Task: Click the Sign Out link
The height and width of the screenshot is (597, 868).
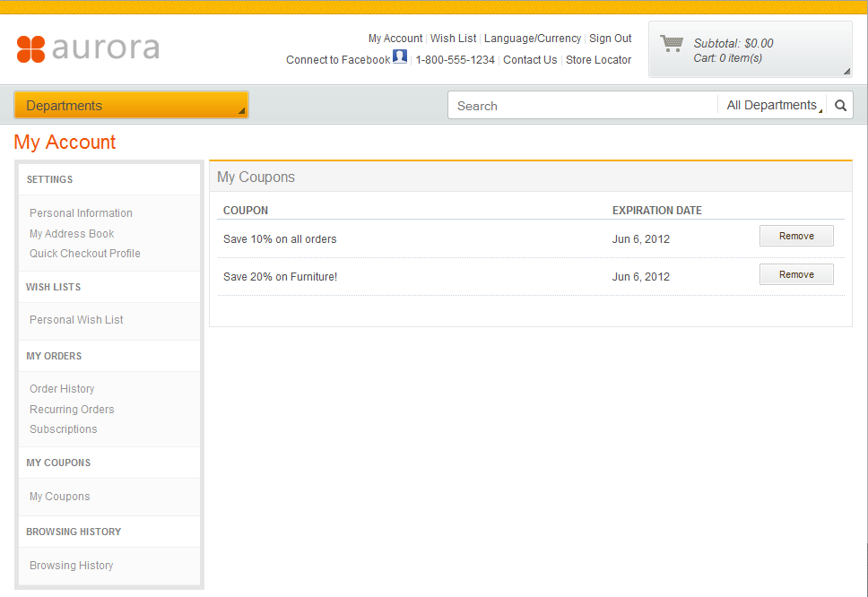Action: click(610, 39)
